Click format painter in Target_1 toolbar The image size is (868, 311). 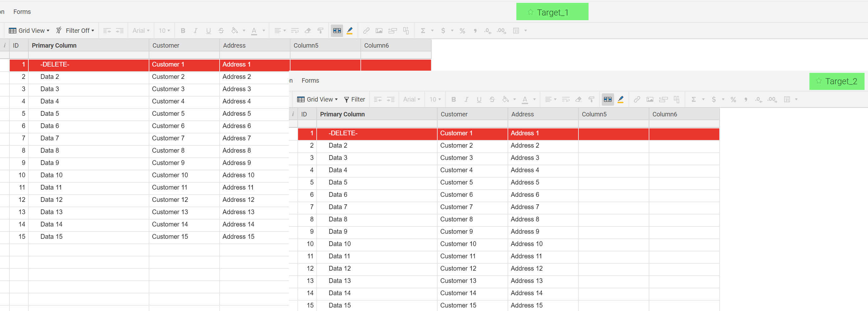pos(320,31)
